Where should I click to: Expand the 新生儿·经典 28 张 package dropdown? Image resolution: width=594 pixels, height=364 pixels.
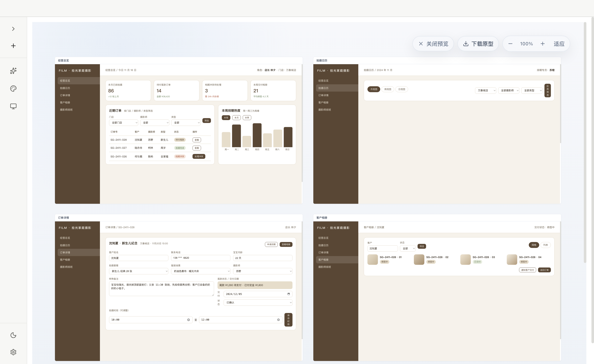(x=139, y=271)
